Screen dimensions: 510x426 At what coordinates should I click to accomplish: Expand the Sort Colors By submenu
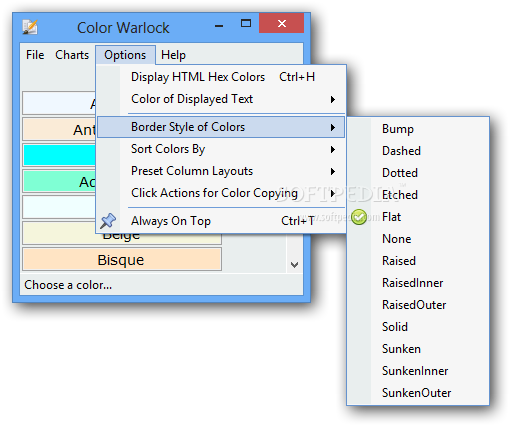pyautogui.click(x=221, y=149)
